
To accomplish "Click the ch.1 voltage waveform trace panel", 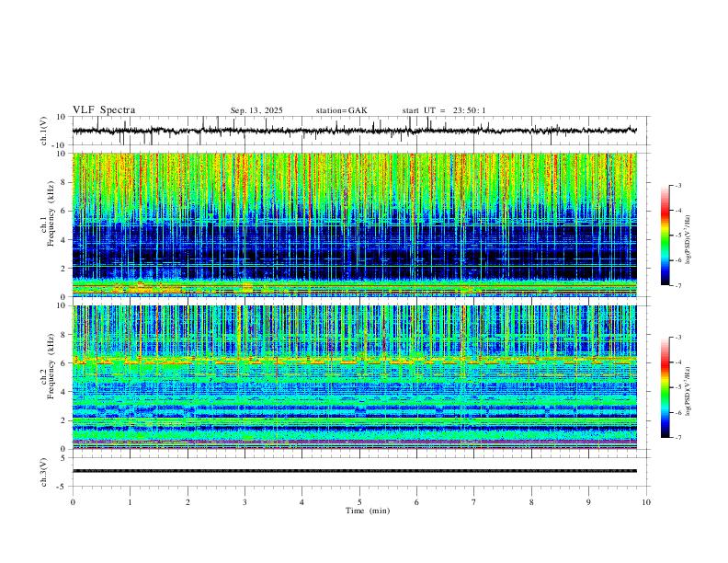I will coord(361,131).
